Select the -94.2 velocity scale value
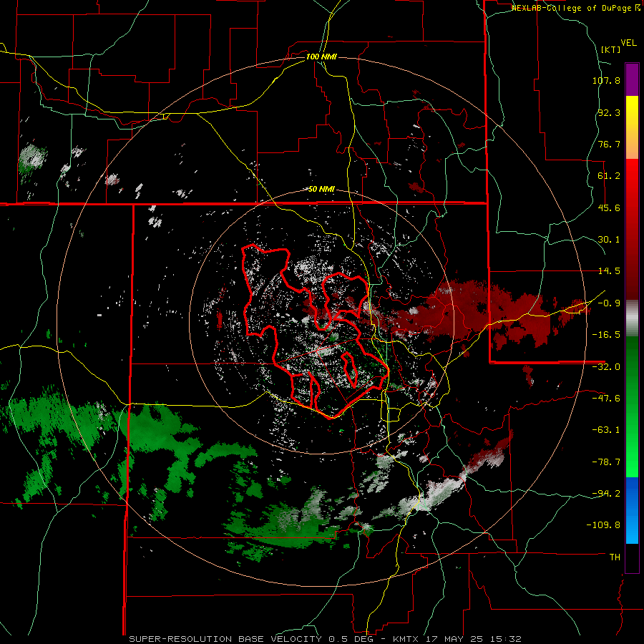 pyautogui.click(x=606, y=493)
